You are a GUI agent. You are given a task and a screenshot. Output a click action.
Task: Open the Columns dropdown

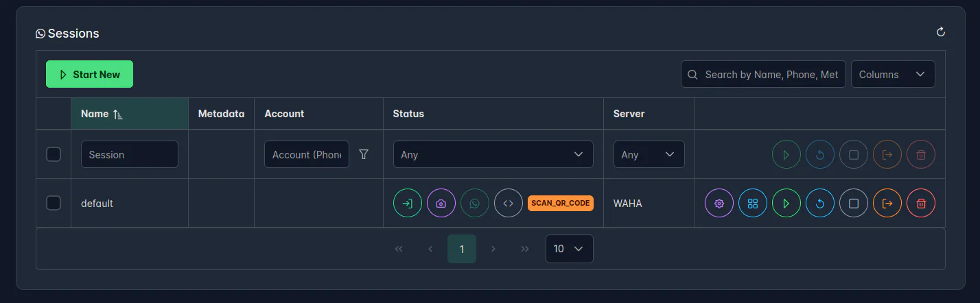coord(892,74)
